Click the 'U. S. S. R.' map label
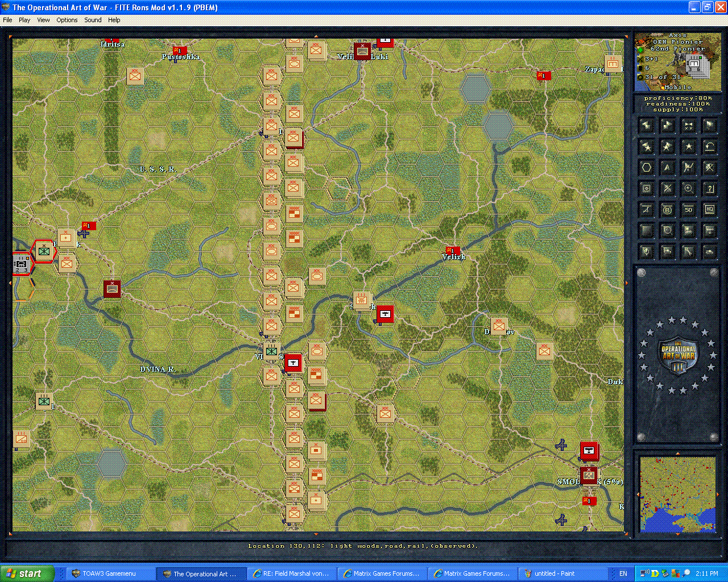The width and height of the screenshot is (728, 582). [x=158, y=169]
